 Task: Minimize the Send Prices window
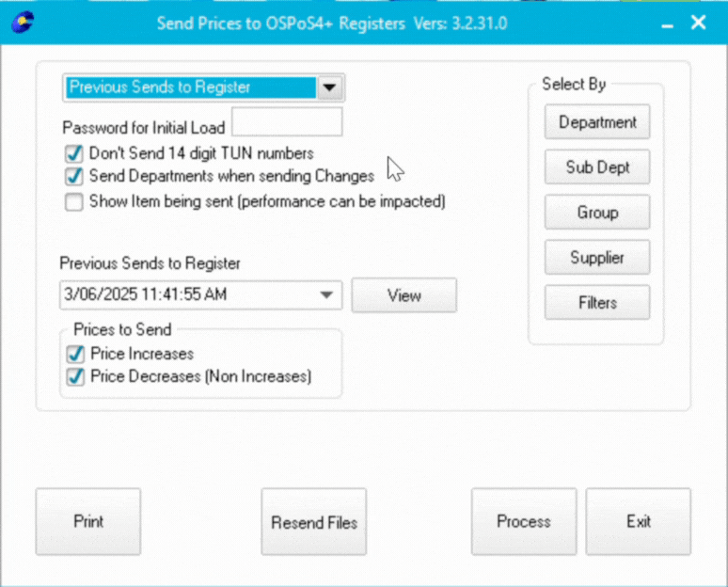tap(667, 24)
